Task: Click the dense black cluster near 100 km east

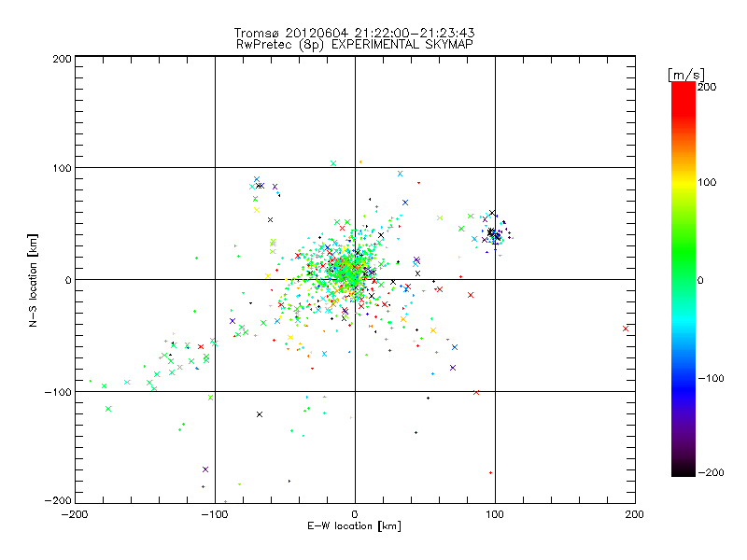Action: (x=494, y=234)
